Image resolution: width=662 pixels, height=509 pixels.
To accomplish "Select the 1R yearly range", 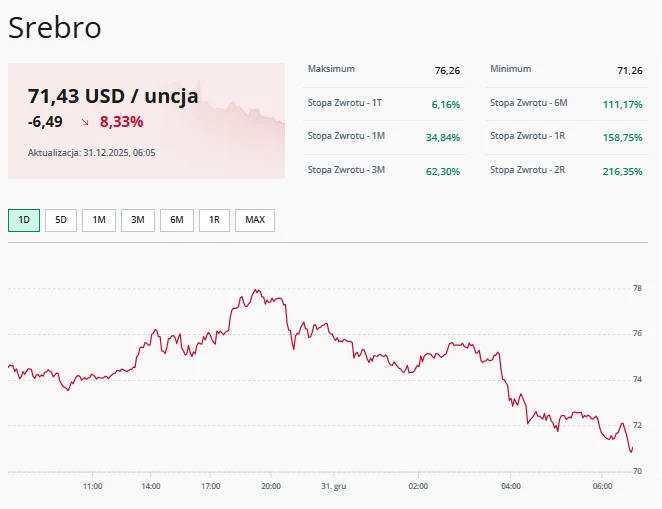I will 214,220.
